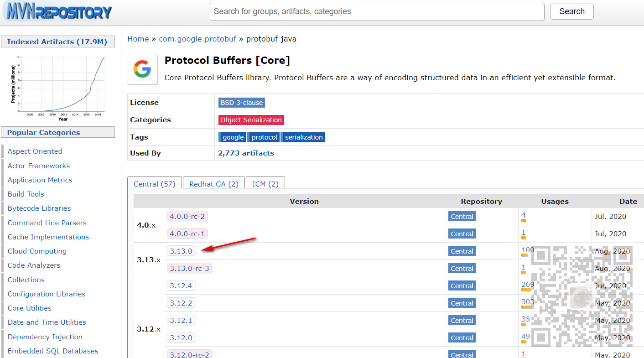The height and width of the screenshot is (358, 644).
Task: Click Central badge in the 4.0.0-rc-2 row
Action: (462, 217)
